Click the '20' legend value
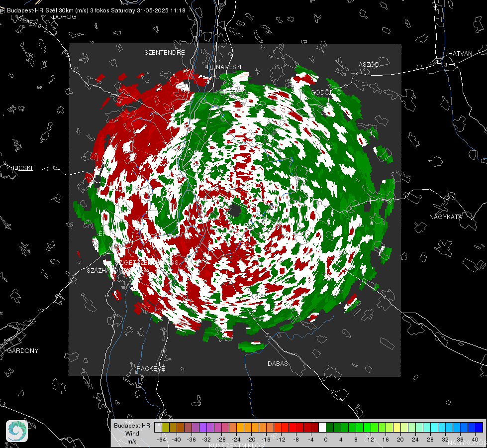 400,440
